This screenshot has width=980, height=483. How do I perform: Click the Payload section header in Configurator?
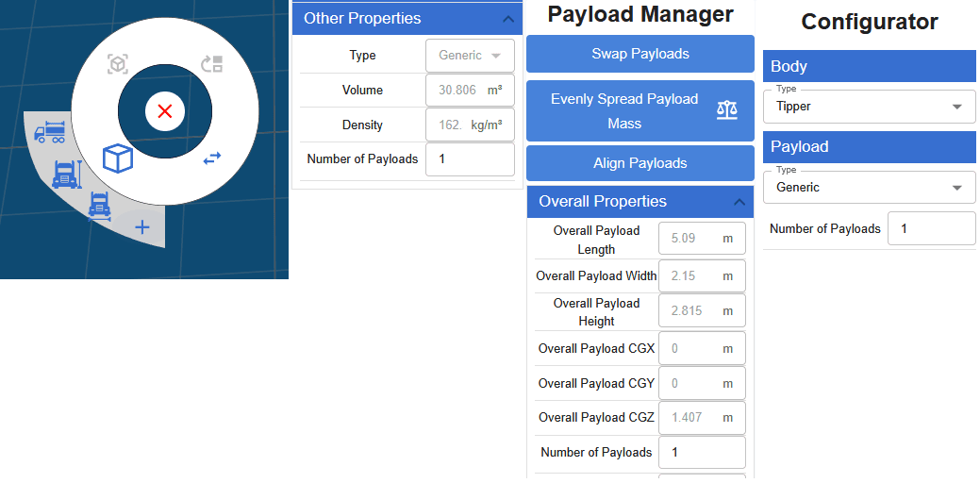coord(869,147)
